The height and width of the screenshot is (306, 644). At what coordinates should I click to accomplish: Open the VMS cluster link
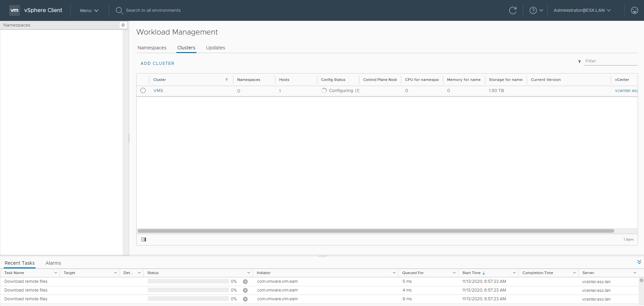coord(158,91)
